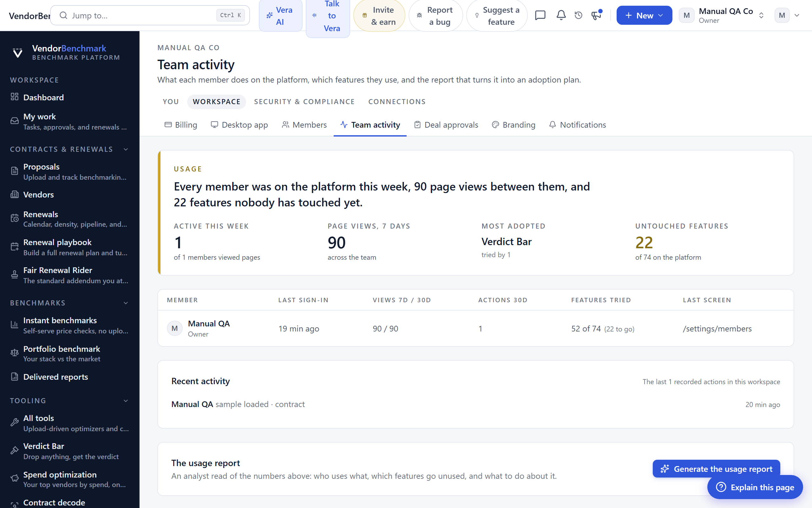The height and width of the screenshot is (508, 812).
Task: Click the '20 min ago' recent activity timestamp
Action: pyautogui.click(x=762, y=404)
